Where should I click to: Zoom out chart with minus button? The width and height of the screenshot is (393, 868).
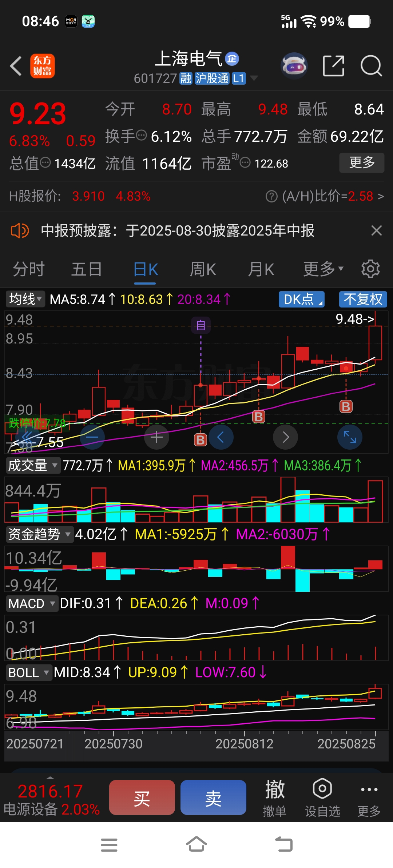(92, 437)
